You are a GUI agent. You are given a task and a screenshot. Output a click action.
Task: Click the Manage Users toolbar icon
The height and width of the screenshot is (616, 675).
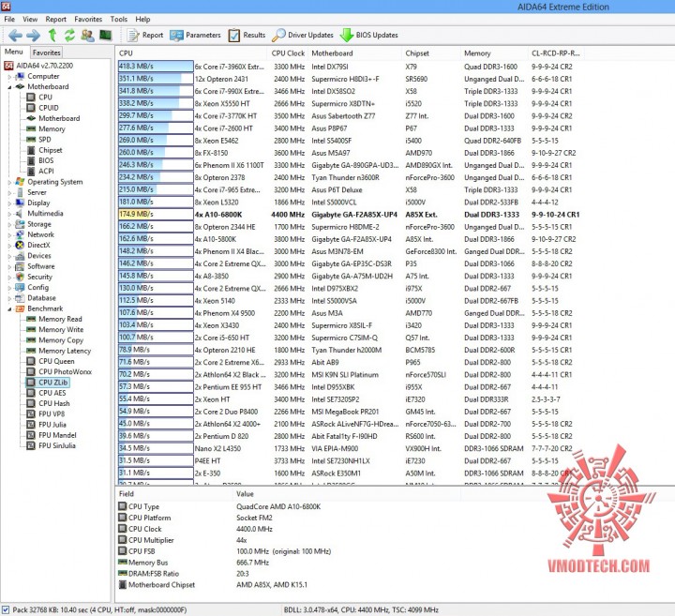[x=87, y=35]
